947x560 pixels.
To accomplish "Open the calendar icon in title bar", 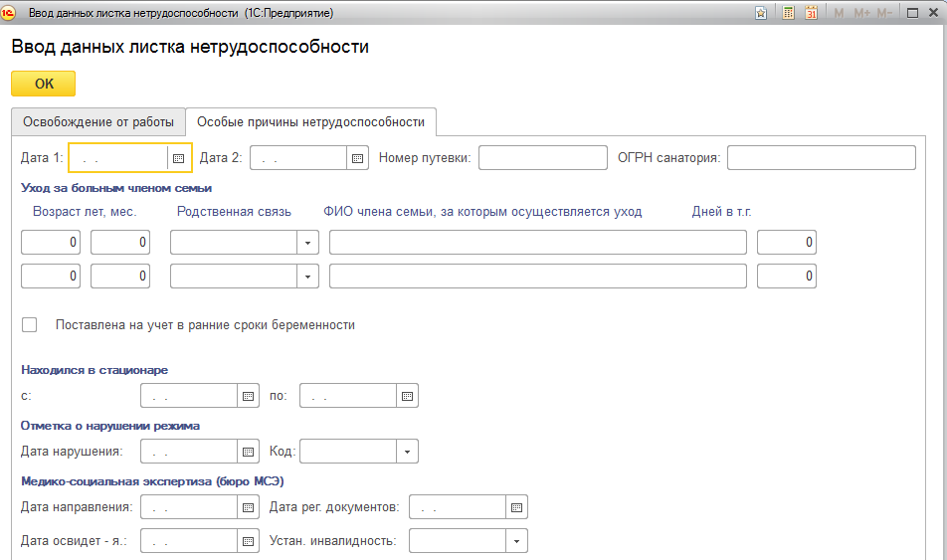I will 811,13.
